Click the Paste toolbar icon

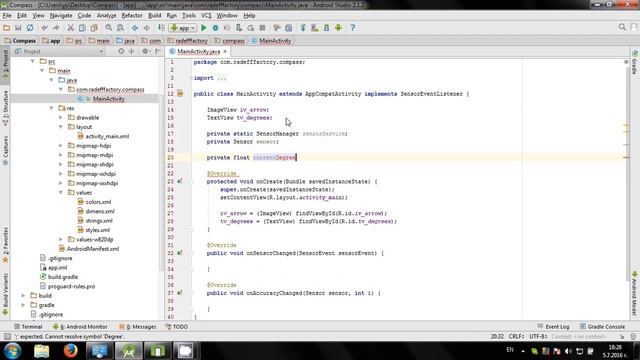94,28
